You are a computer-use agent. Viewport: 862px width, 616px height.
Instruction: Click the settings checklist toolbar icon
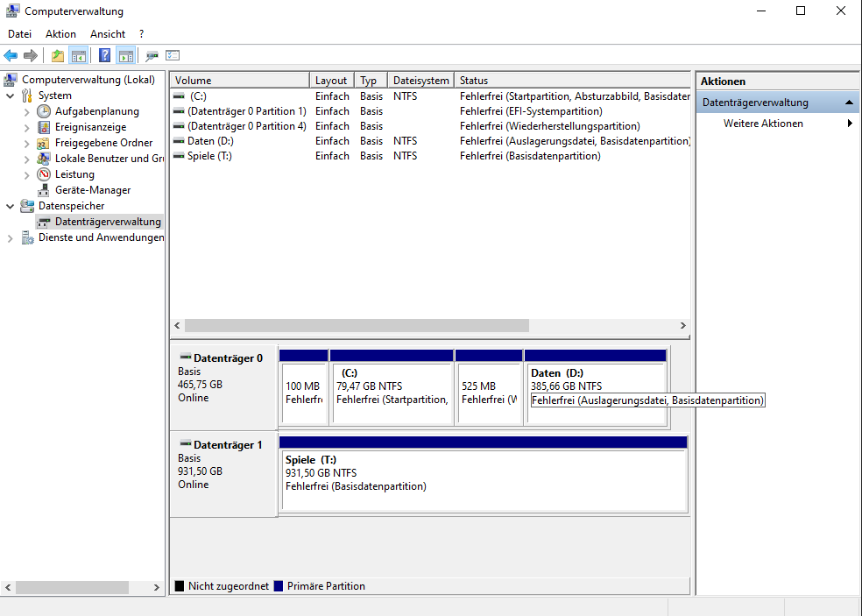pos(173,55)
